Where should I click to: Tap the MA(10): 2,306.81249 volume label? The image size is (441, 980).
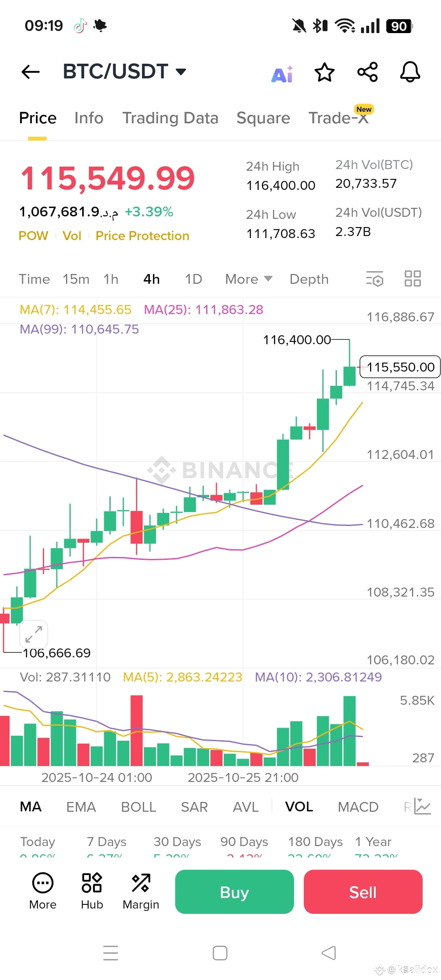(x=318, y=677)
